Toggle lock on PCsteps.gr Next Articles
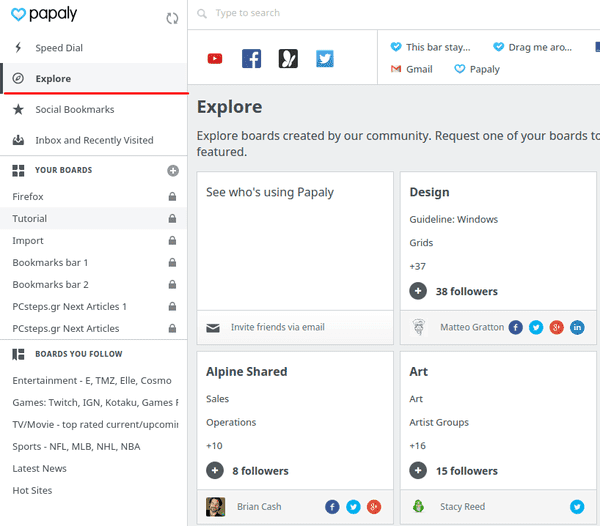Screen dimensions: 600x526 (173, 329)
